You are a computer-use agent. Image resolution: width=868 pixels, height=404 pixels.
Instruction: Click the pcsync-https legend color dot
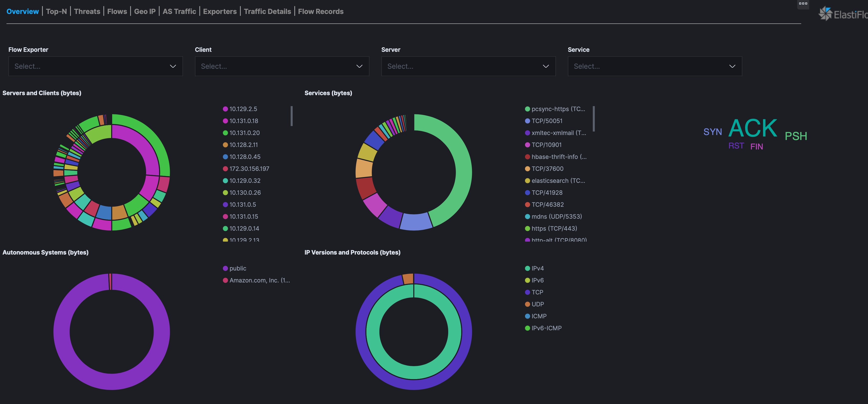(x=527, y=109)
